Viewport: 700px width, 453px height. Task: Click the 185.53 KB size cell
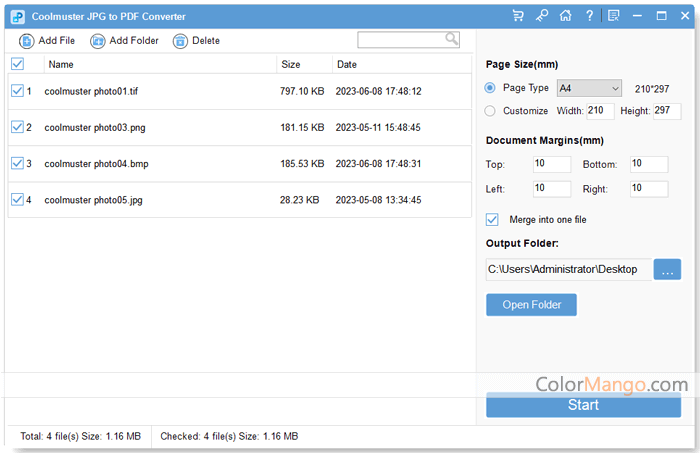tap(302, 163)
